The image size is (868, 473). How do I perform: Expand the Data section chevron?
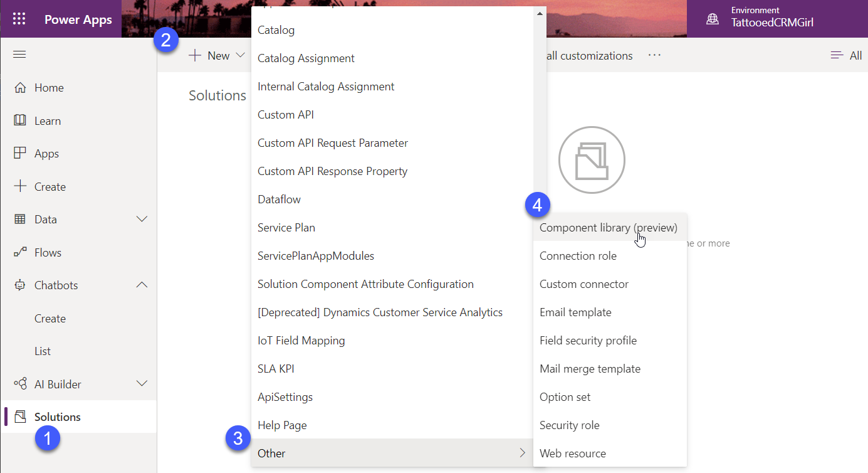click(x=142, y=219)
